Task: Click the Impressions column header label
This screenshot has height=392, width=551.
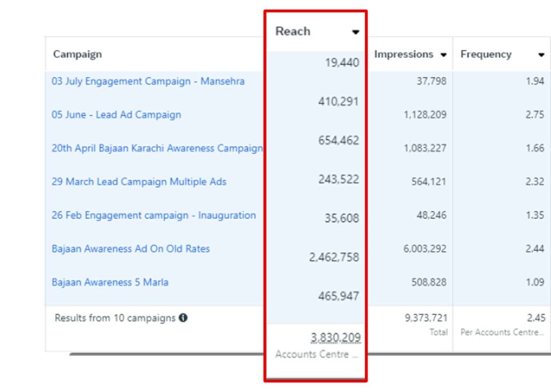Action: (x=404, y=54)
